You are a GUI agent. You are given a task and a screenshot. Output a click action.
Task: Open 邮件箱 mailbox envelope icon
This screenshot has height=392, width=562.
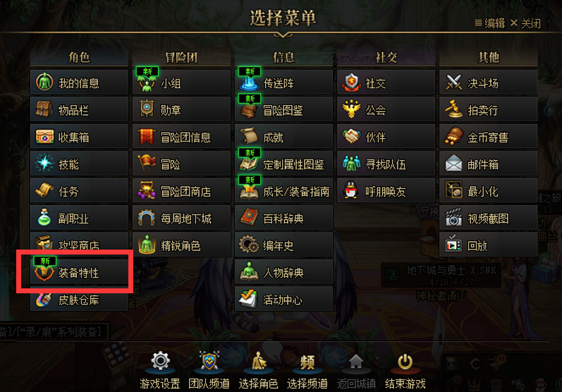(x=453, y=163)
